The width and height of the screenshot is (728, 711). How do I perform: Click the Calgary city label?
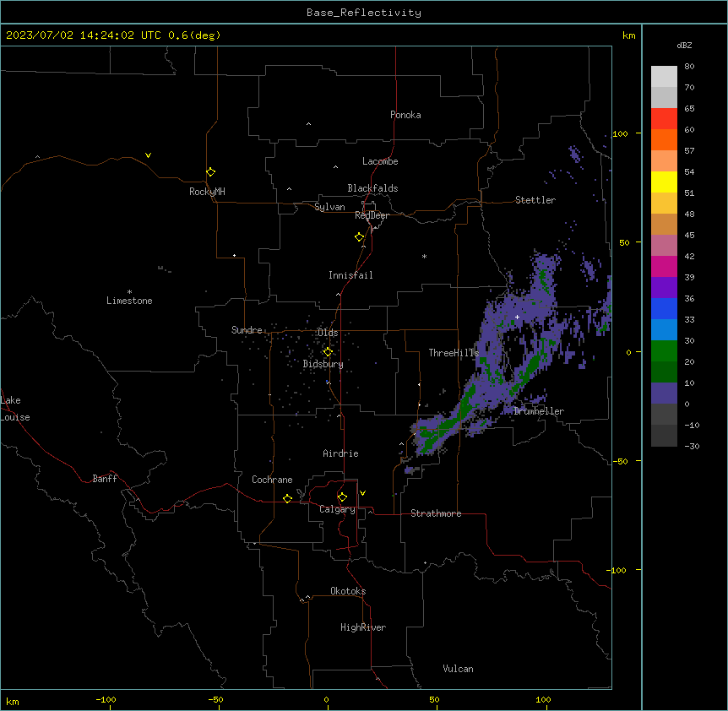tap(337, 509)
